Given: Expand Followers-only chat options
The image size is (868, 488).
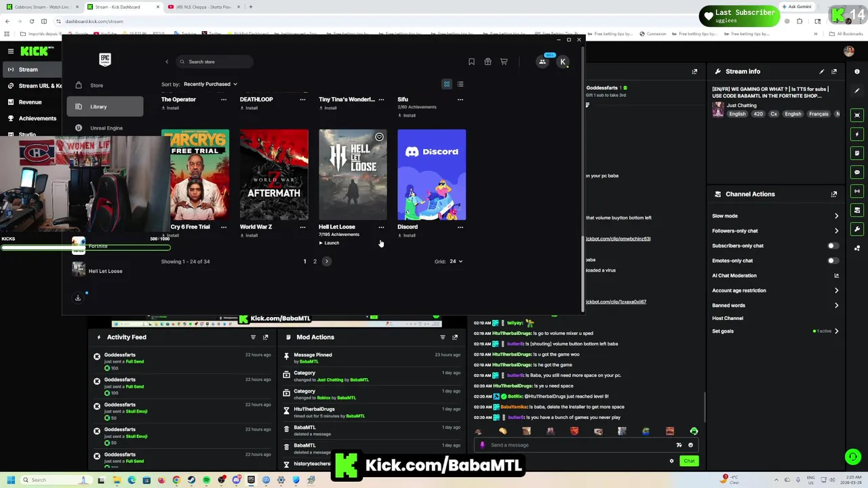Looking at the screenshot, I should pyautogui.click(x=836, y=231).
